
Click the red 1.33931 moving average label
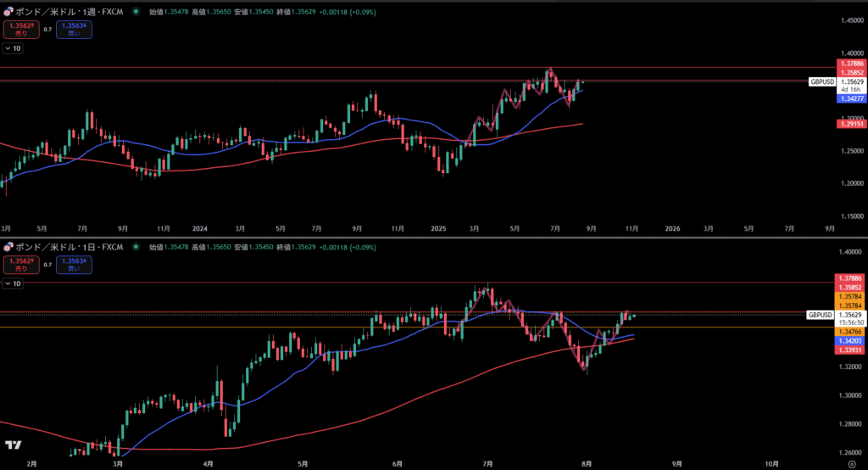849,350
